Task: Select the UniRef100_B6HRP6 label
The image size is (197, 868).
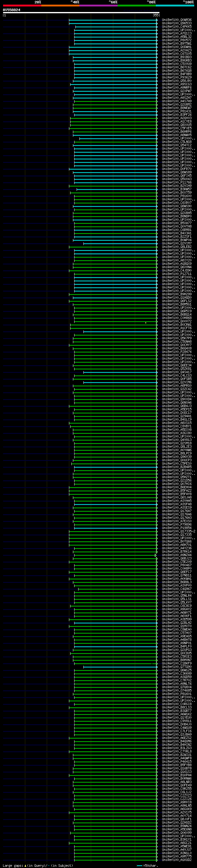Action: (x=176, y=132)
